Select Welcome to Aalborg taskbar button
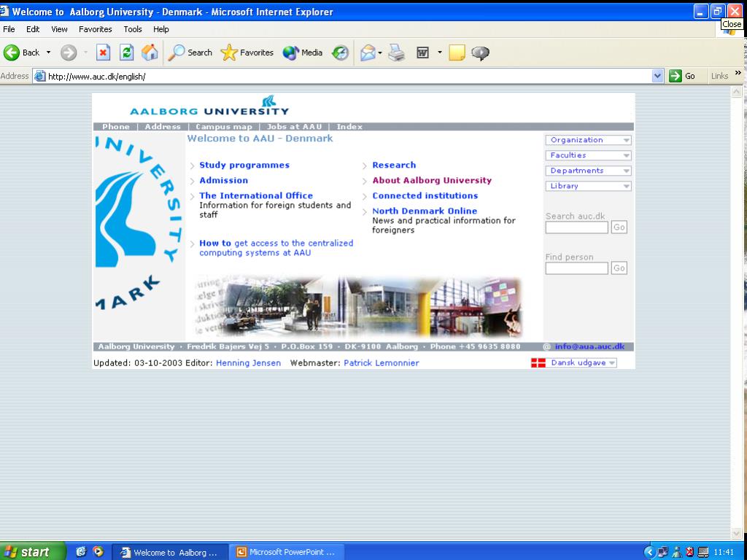 pyautogui.click(x=170, y=552)
